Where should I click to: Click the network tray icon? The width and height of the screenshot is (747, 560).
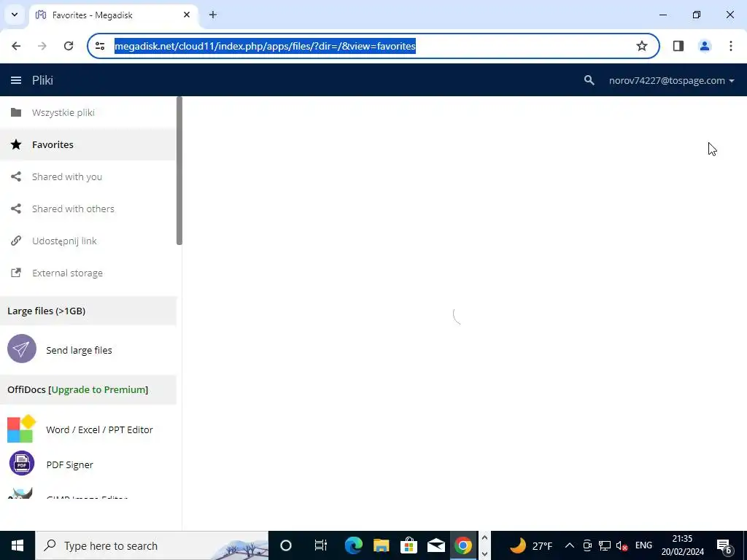tap(605, 545)
